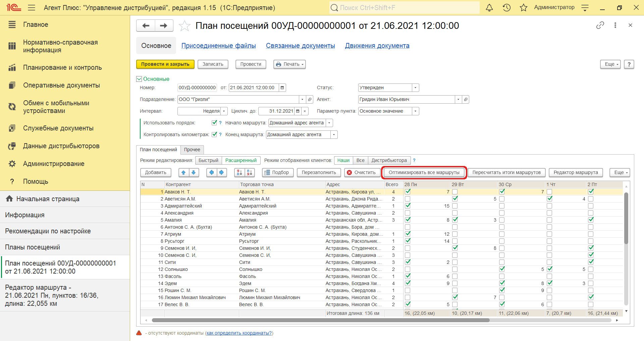The image size is (644, 341).
Task: Toggle 30 Ср checkbox for Солнышко row
Action: click(502, 269)
